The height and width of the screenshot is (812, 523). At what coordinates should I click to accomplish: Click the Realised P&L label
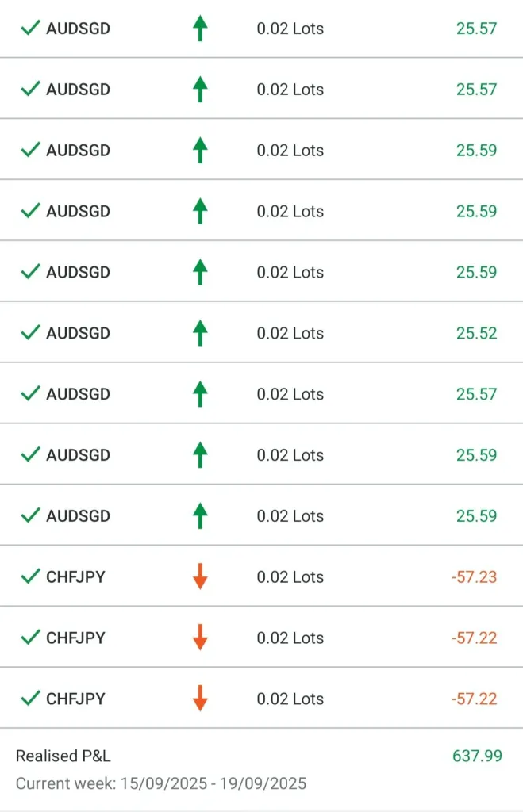click(63, 756)
